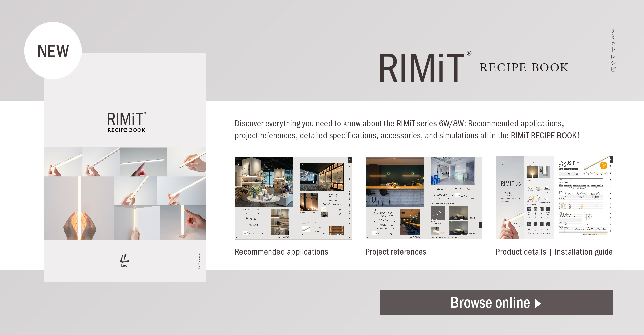Open the RIMiT Recipe Book cover image
Viewport: 644px width, 335px height.
(x=124, y=167)
